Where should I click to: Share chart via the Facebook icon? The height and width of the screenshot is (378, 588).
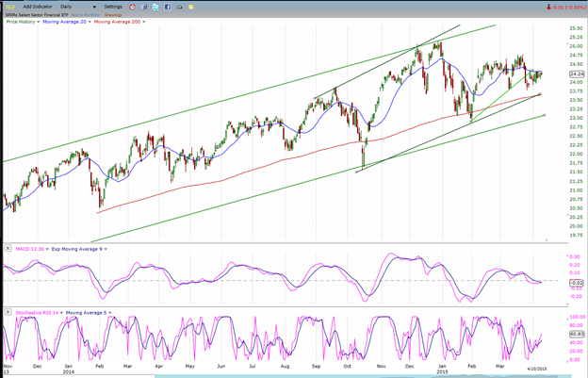click(x=168, y=8)
